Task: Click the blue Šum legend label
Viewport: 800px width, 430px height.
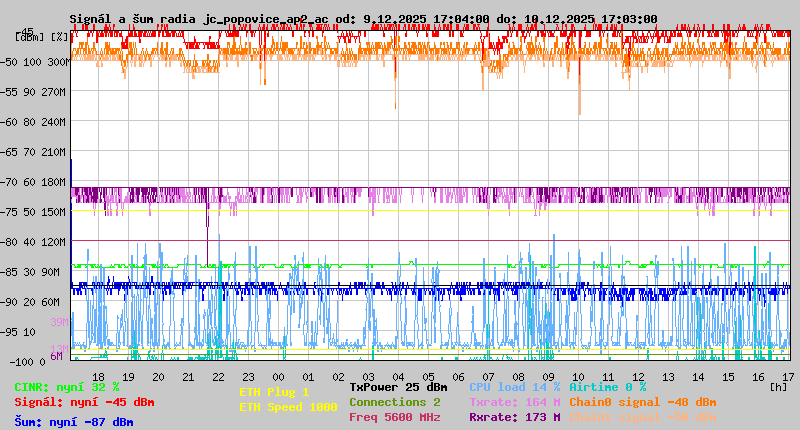Action: pyautogui.click(x=73, y=422)
